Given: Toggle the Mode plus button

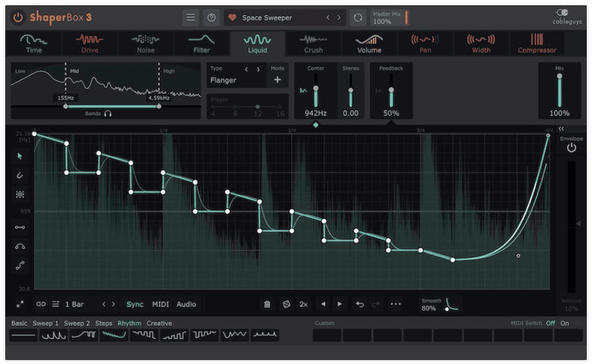Looking at the screenshot, I should (x=277, y=80).
